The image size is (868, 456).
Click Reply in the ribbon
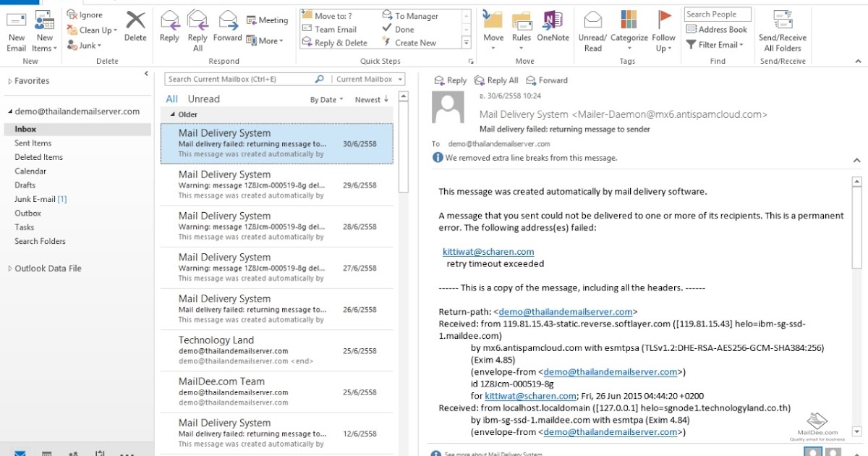coord(169,28)
